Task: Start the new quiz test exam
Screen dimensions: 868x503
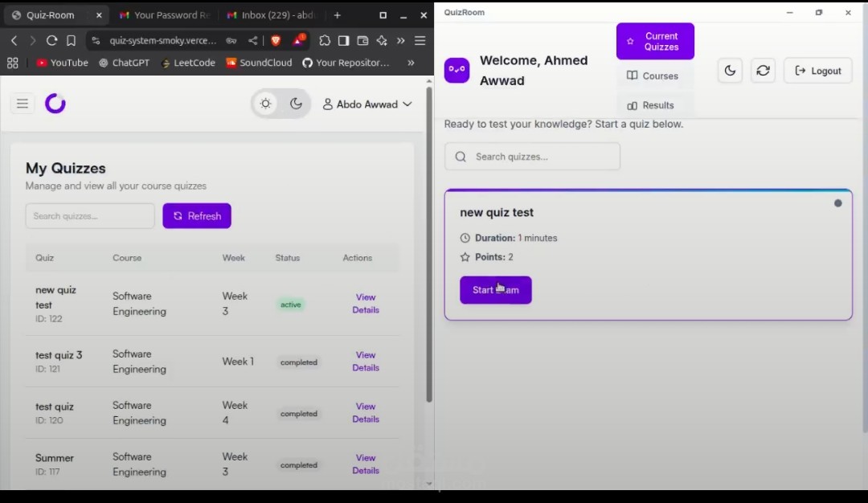Action: point(495,290)
